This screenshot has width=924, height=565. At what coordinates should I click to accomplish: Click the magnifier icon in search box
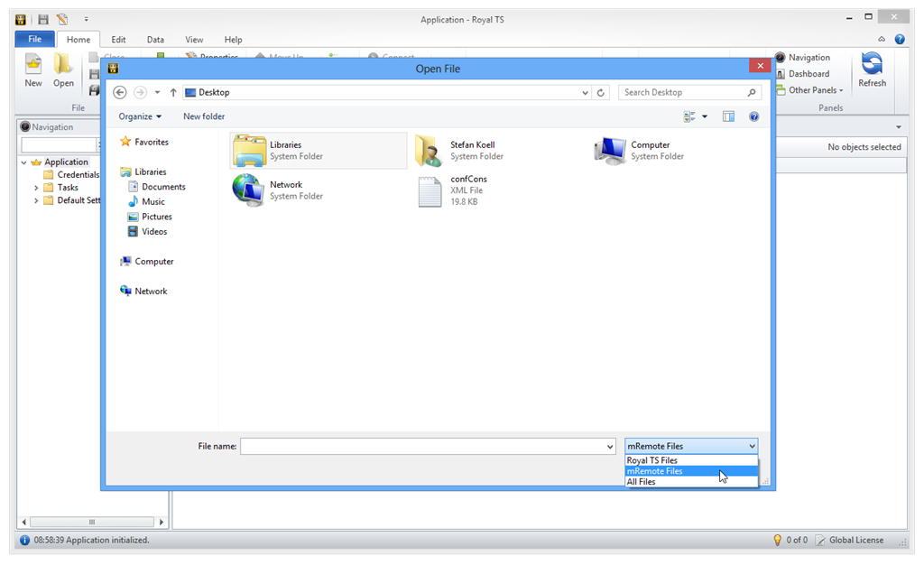point(752,92)
